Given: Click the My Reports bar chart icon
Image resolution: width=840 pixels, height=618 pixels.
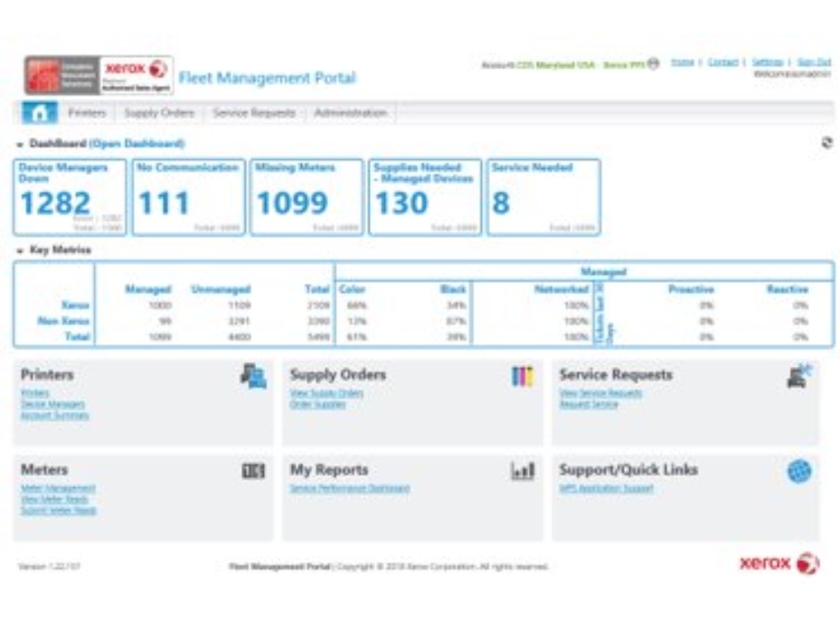Looking at the screenshot, I should pos(523,471).
